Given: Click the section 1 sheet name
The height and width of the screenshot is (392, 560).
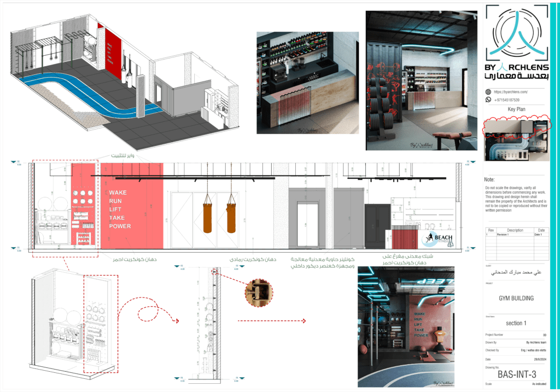Looking at the screenshot, I should click(514, 323).
